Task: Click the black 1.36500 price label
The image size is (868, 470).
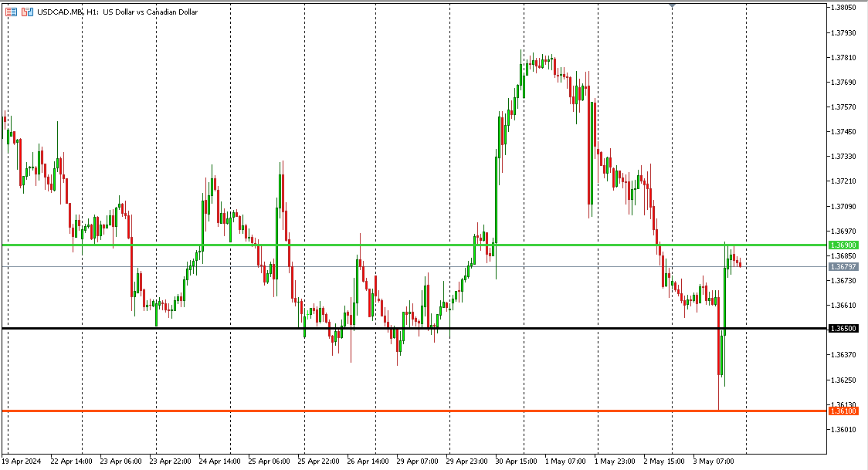Action: point(843,329)
